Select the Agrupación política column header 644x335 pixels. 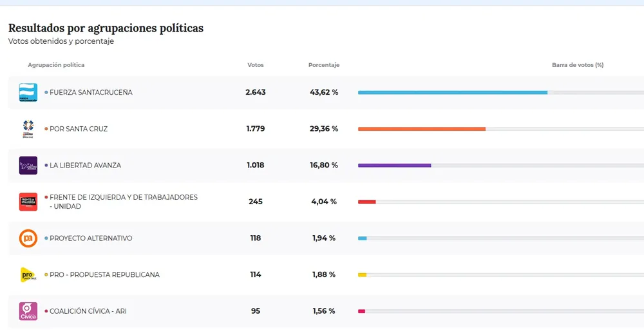(x=56, y=65)
